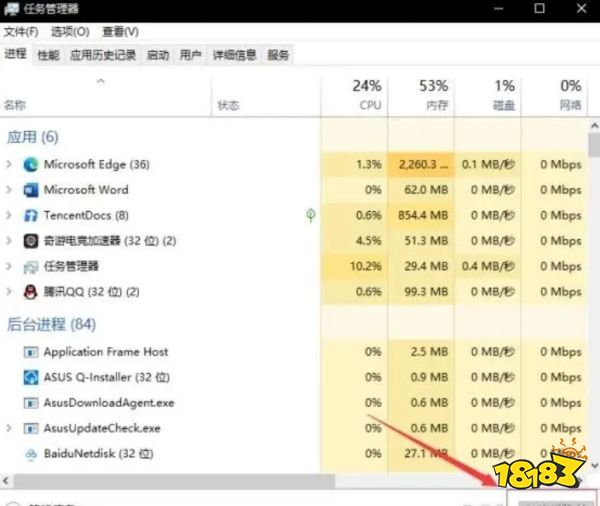Open the 文件(F) menu
The image size is (600, 506).
pyautogui.click(x=21, y=32)
